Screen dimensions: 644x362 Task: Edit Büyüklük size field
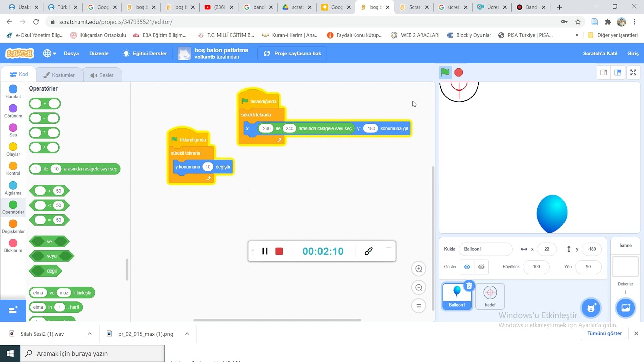pyautogui.click(x=536, y=267)
